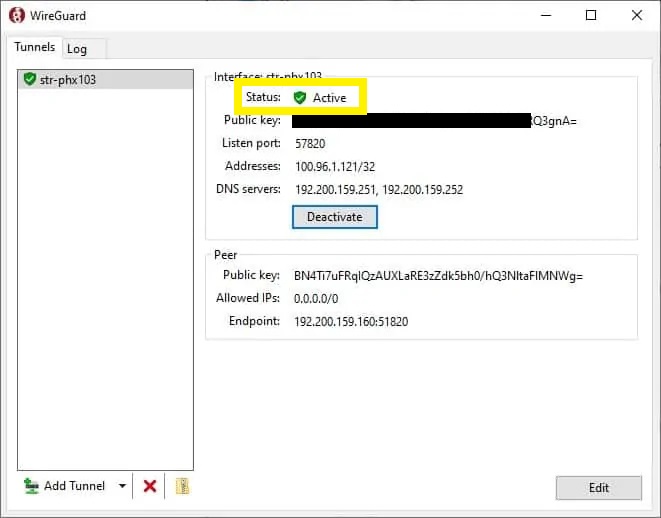661x518 pixels.
Task: Click the Active status text
Action: click(329, 98)
